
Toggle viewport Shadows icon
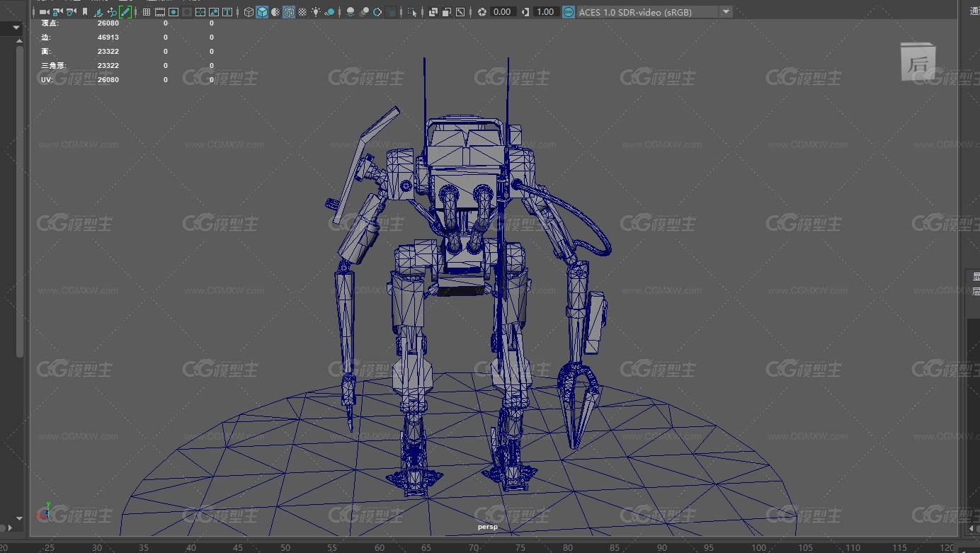pos(329,12)
